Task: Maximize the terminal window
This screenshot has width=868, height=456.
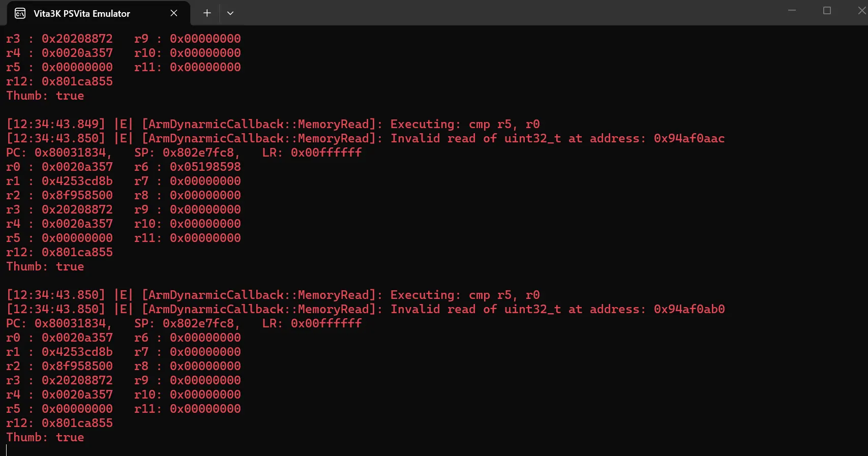Action: [x=827, y=10]
